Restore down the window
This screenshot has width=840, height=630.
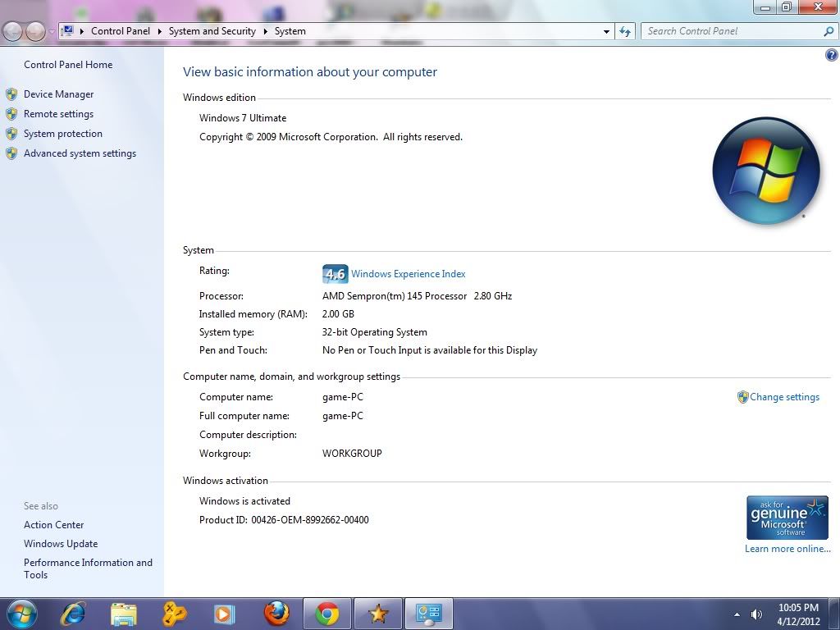(787, 7)
